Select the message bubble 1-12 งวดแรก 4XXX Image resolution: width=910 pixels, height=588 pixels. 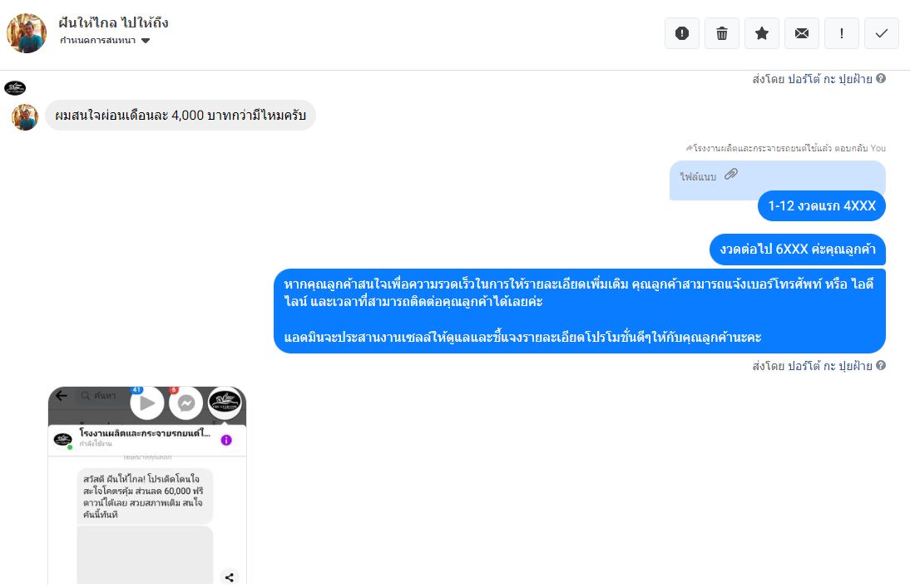(822, 206)
